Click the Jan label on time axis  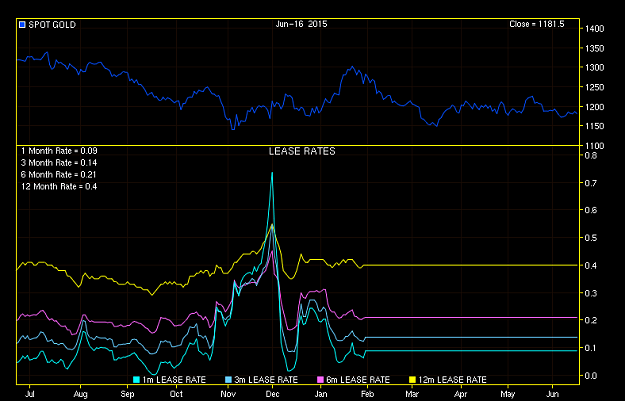[321, 394]
